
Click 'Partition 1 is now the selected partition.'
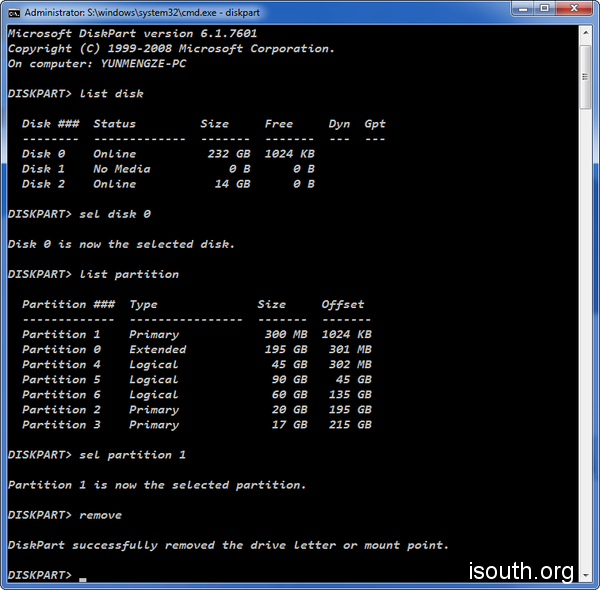(x=157, y=485)
